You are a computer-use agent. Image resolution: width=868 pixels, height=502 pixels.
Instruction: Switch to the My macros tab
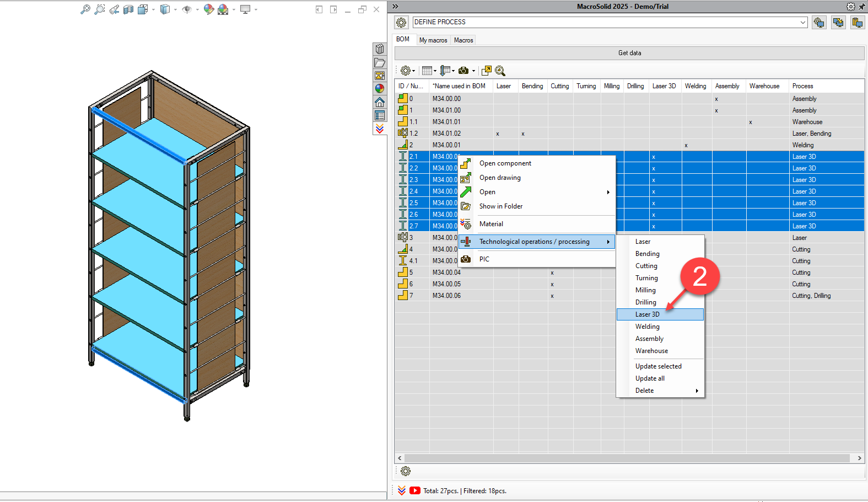pyautogui.click(x=433, y=40)
